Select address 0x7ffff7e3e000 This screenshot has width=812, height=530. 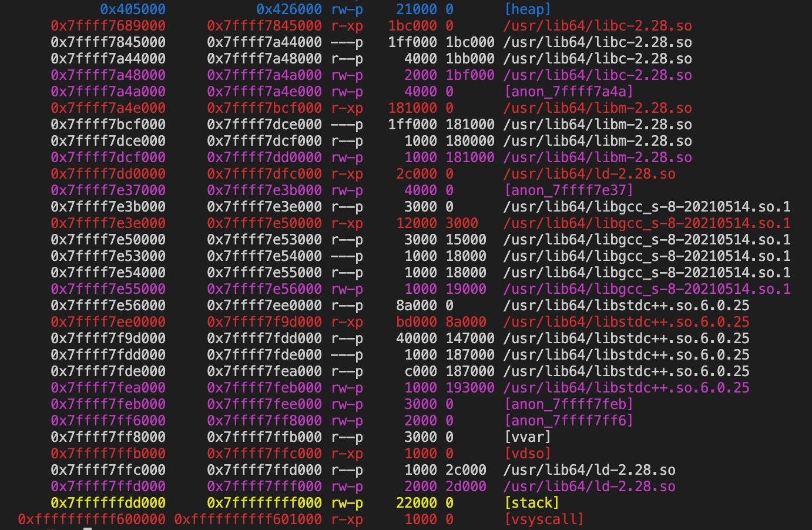pos(108,223)
